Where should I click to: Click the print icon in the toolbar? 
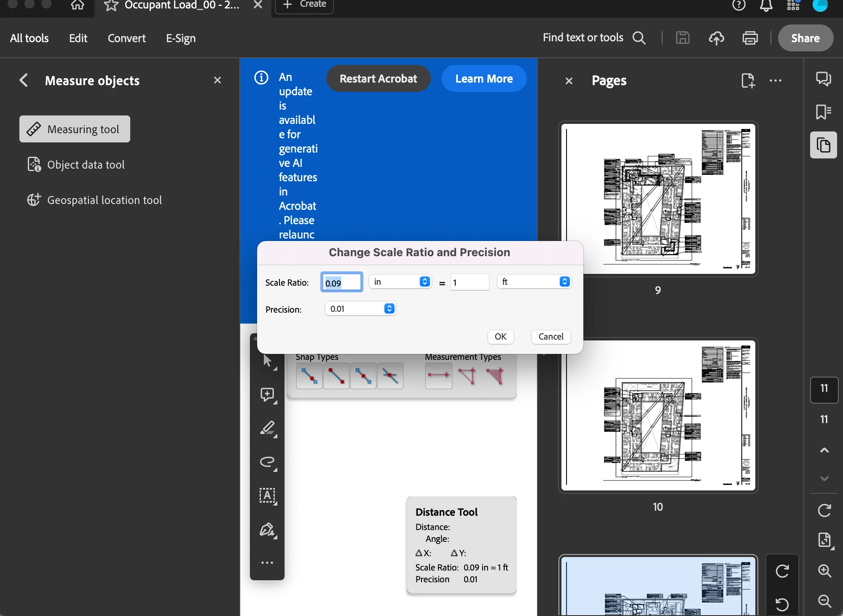750,38
